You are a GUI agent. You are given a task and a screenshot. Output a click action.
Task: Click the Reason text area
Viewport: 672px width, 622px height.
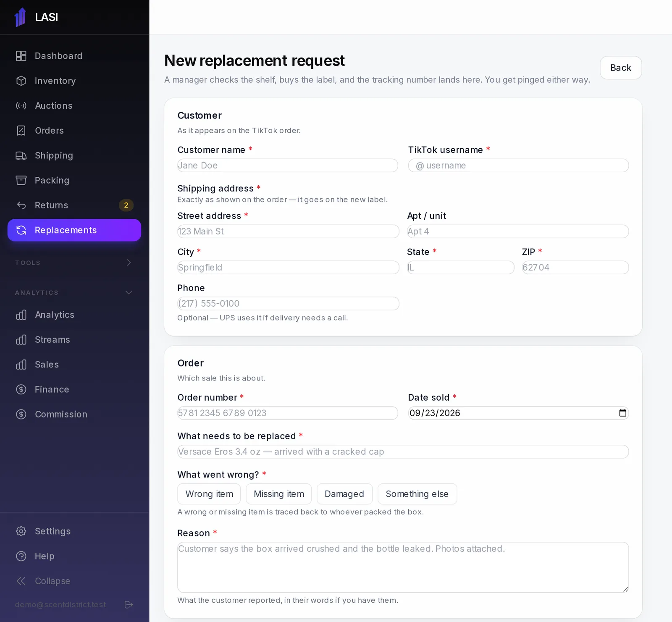click(403, 567)
